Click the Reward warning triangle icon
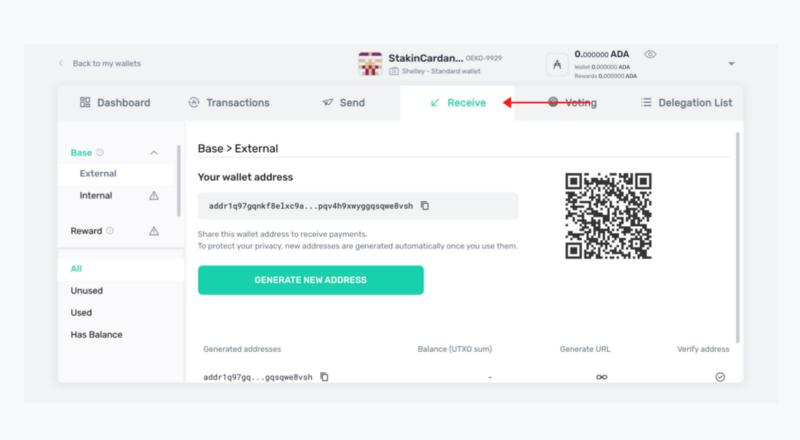 pos(154,231)
